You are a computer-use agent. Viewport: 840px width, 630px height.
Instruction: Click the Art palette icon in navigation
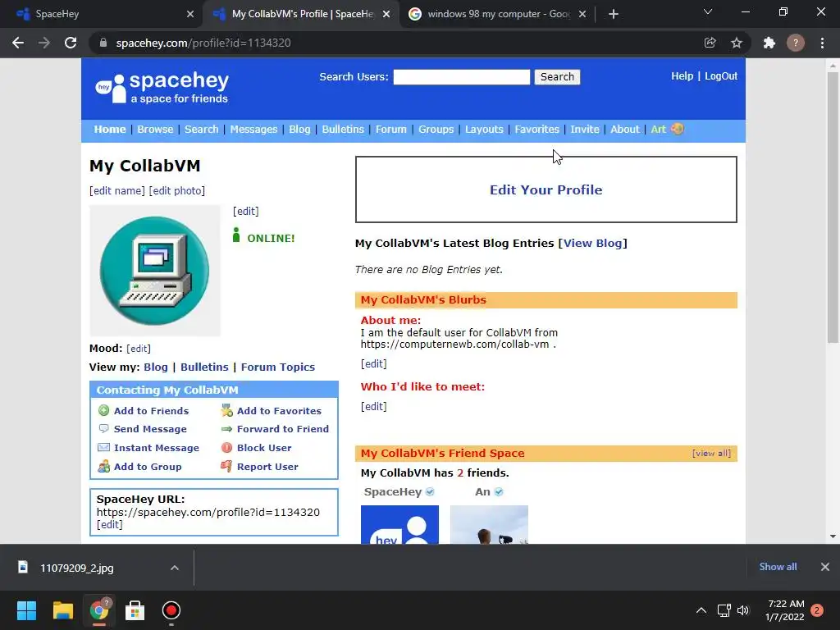coord(677,129)
